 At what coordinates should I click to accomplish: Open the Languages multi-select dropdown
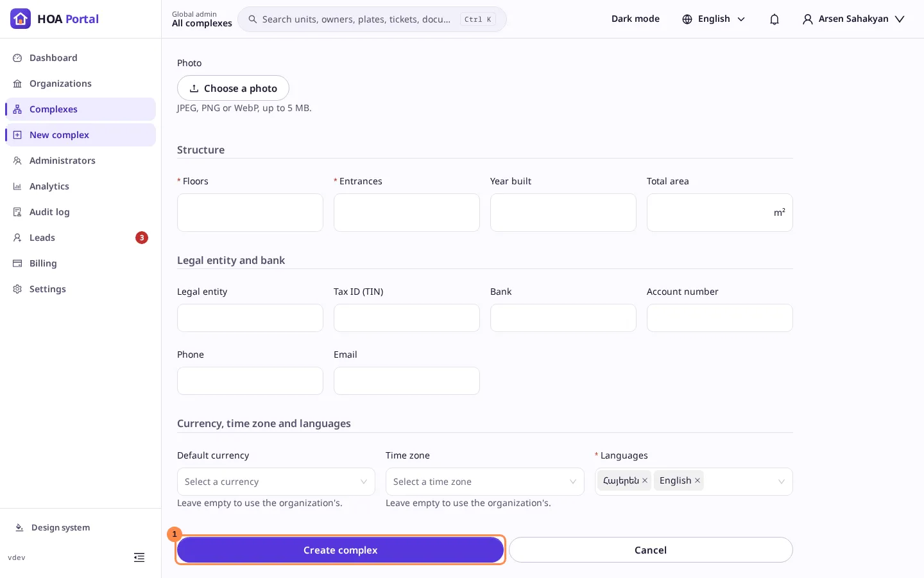tap(694, 482)
